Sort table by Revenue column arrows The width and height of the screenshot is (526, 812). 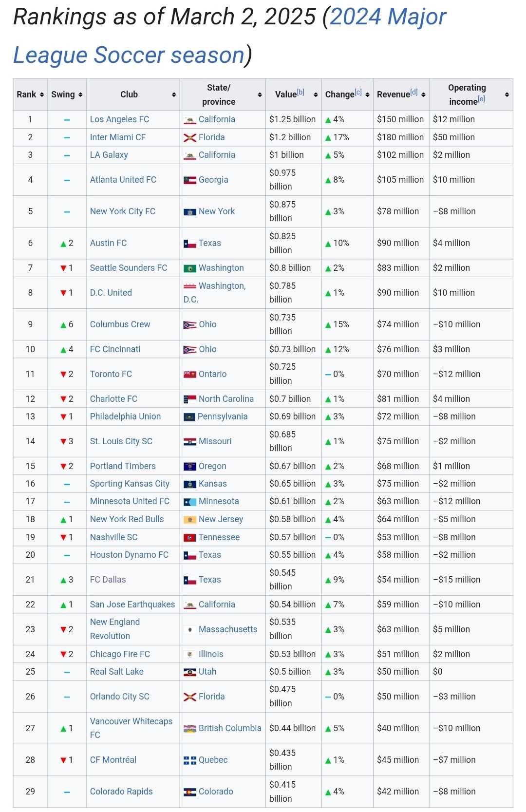click(423, 94)
